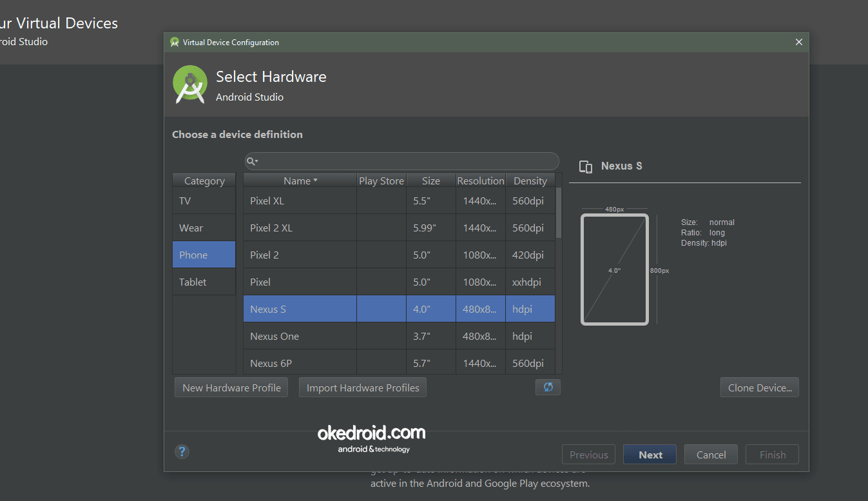Click inside the device search field
868x501 pixels.
point(401,161)
